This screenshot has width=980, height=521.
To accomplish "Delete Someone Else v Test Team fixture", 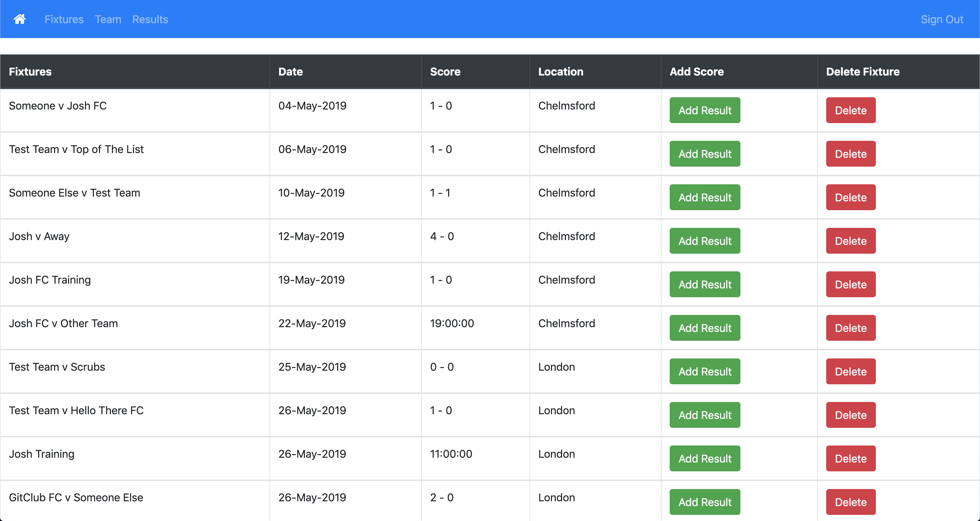I will (850, 197).
